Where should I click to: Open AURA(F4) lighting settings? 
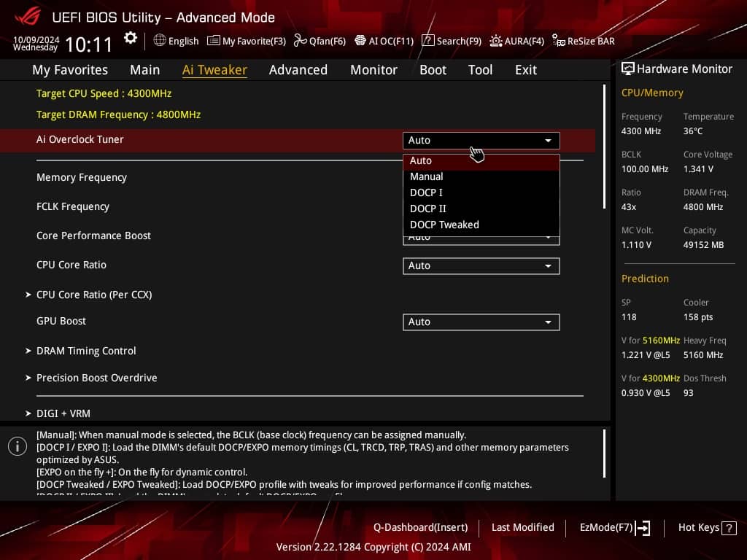click(x=517, y=41)
